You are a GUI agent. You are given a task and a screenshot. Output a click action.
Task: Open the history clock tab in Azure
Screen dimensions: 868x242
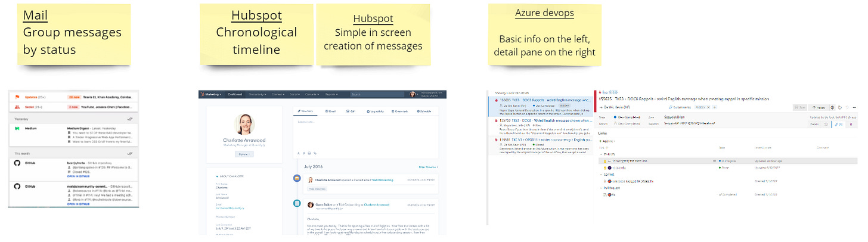point(826,124)
